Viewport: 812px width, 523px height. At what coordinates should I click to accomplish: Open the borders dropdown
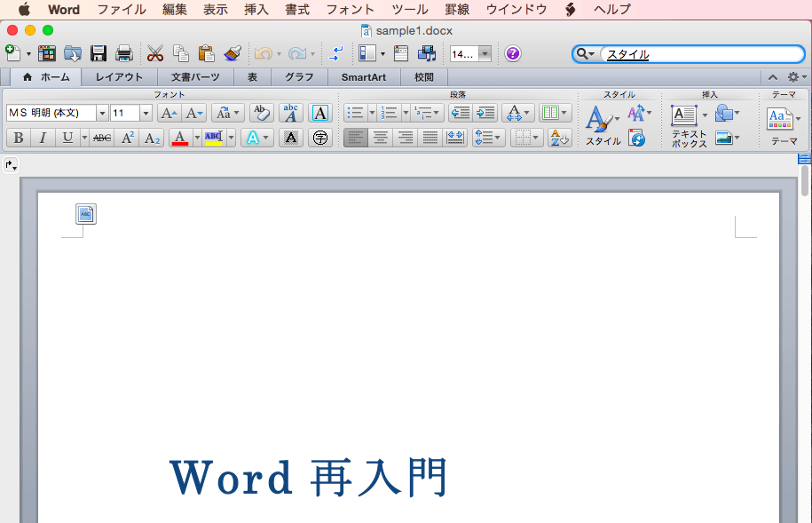click(526, 138)
